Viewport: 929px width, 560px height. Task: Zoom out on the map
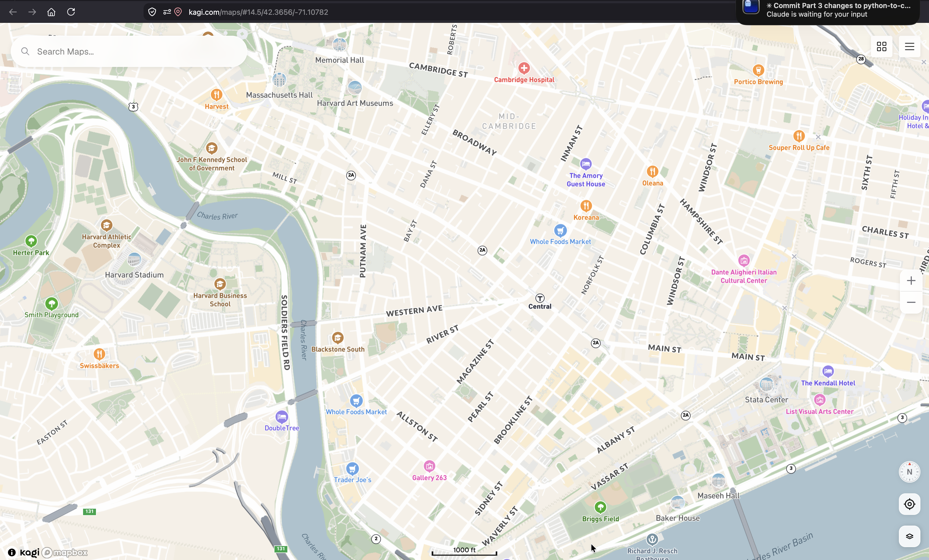pos(911,302)
